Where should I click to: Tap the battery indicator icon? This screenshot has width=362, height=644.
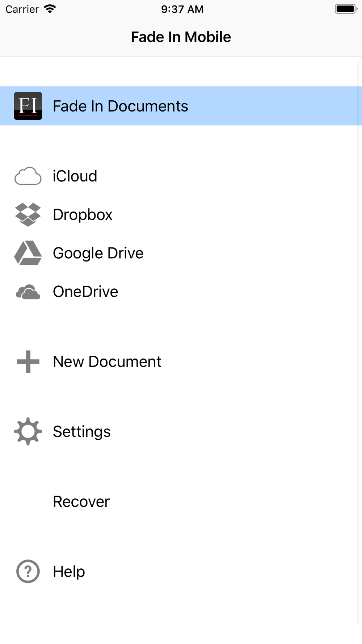click(x=346, y=9)
